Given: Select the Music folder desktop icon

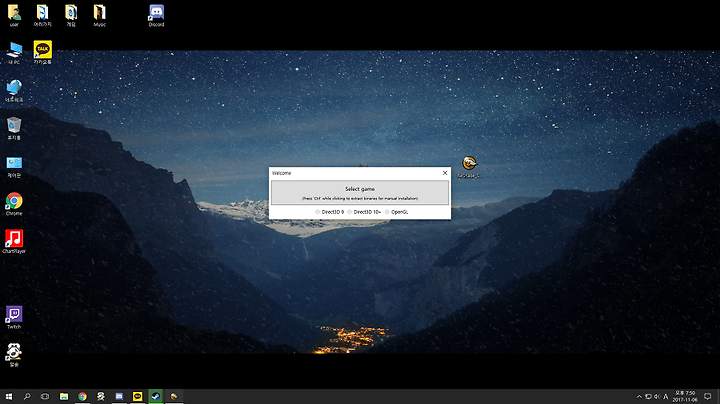Looking at the screenshot, I should tap(100, 16).
